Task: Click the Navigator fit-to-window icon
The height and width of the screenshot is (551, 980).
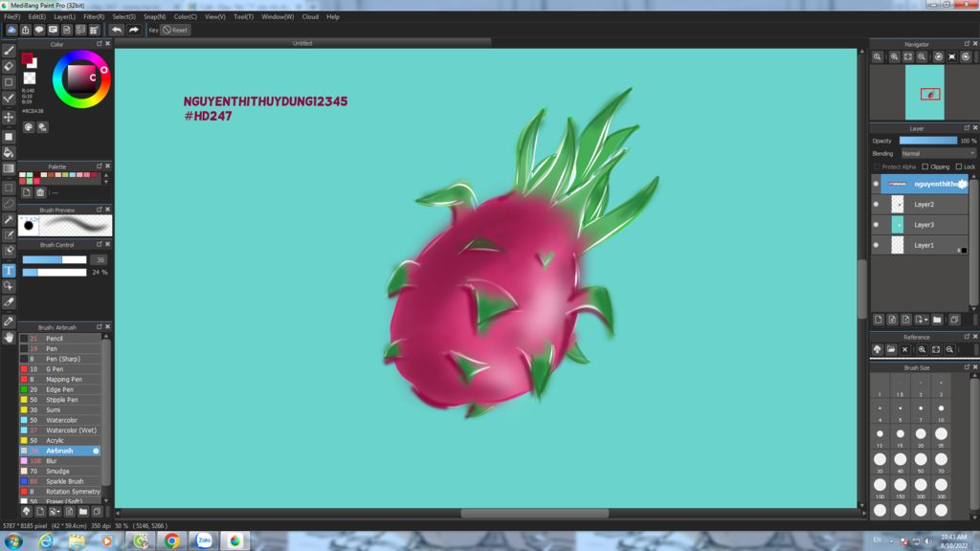Action: [x=907, y=56]
